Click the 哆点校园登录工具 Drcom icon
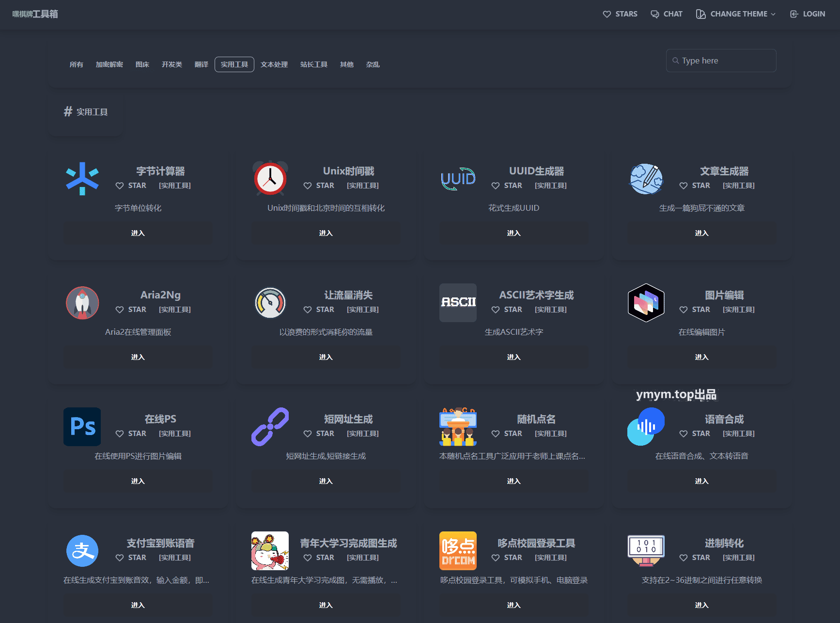This screenshot has height=623, width=840. click(x=458, y=551)
